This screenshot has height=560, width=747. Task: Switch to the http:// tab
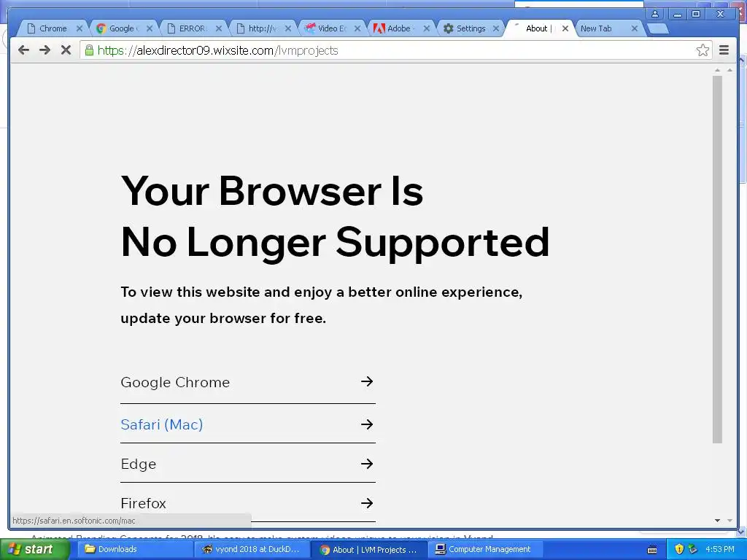(x=262, y=28)
